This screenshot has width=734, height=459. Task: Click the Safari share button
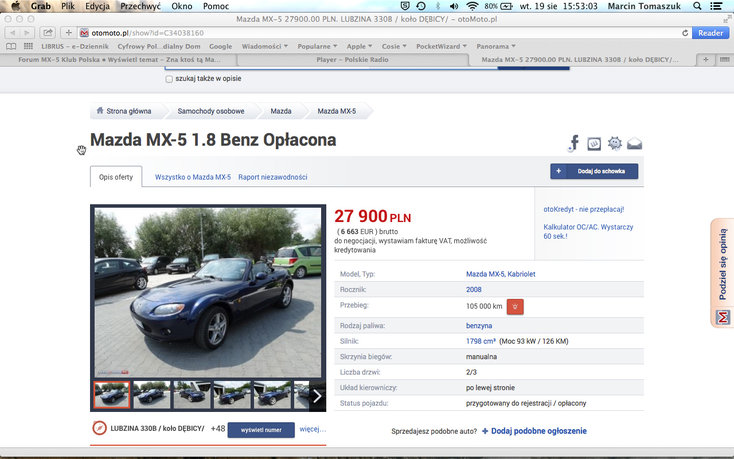click(x=47, y=33)
